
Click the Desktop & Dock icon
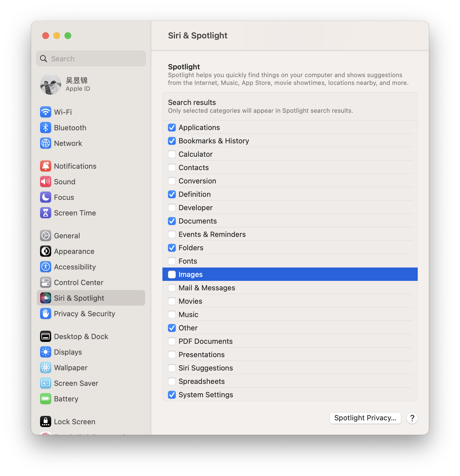[46, 336]
